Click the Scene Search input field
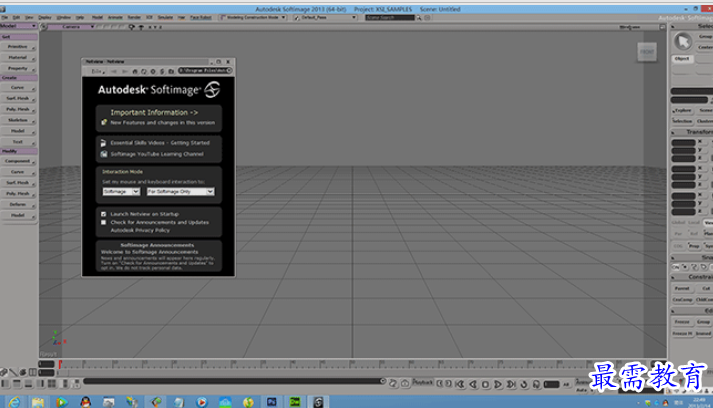713x408 pixels. pos(390,18)
